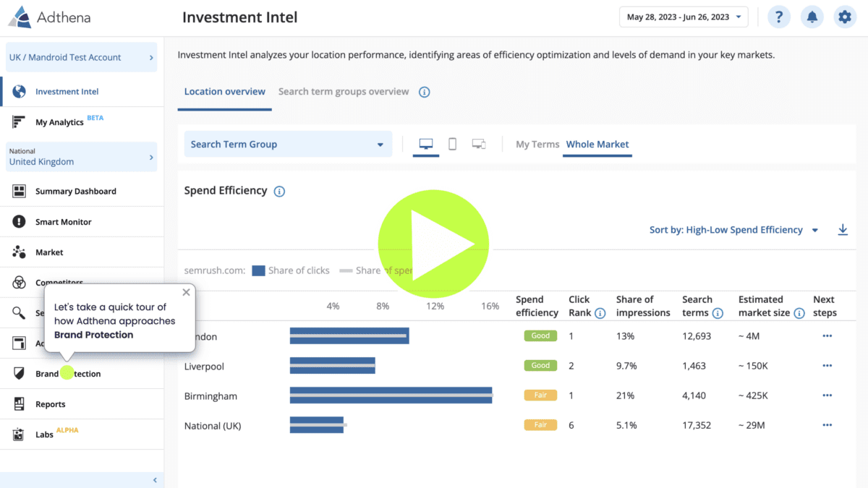Open the date range dropdown

pos(684,17)
